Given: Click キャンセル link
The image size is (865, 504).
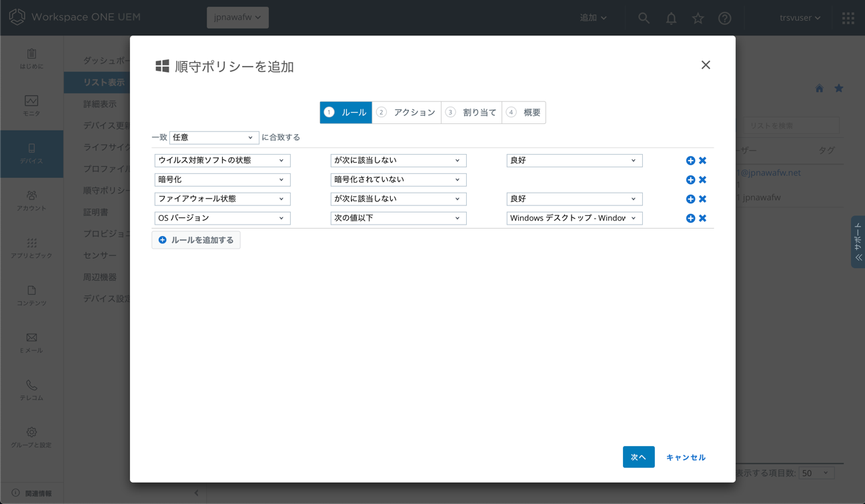Looking at the screenshot, I should point(686,457).
